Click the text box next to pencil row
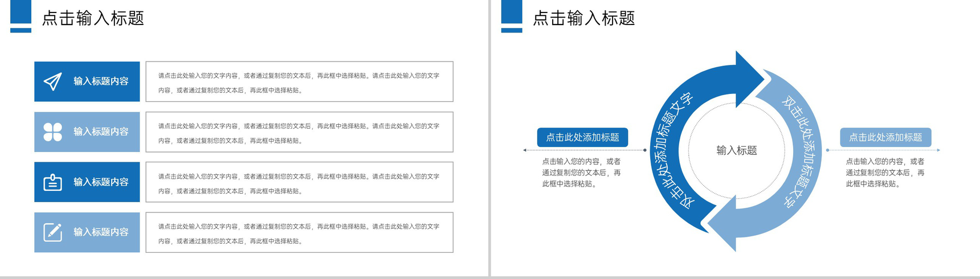 pyautogui.click(x=299, y=232)
